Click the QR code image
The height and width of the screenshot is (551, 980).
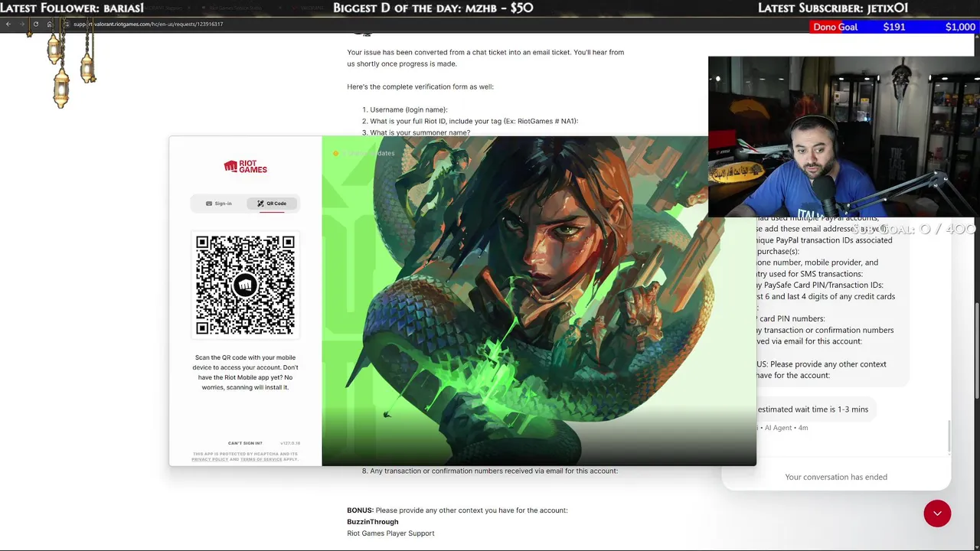[x=245, y=285]
